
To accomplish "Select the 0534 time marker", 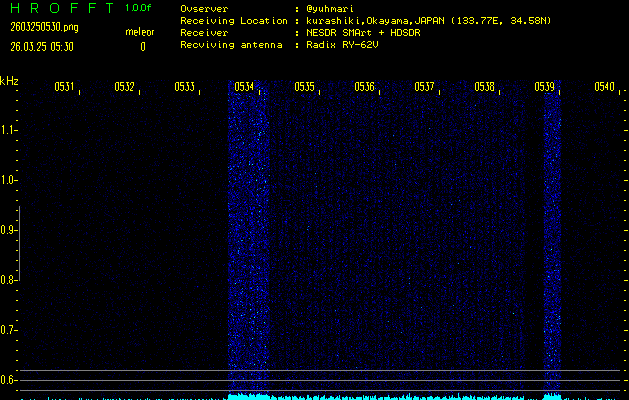I will (x=244, y=87).
